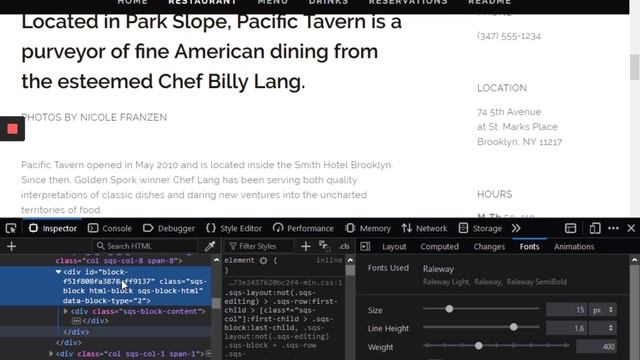
Task: Click element rule selector highlighter icon
Action: [263, 260]
